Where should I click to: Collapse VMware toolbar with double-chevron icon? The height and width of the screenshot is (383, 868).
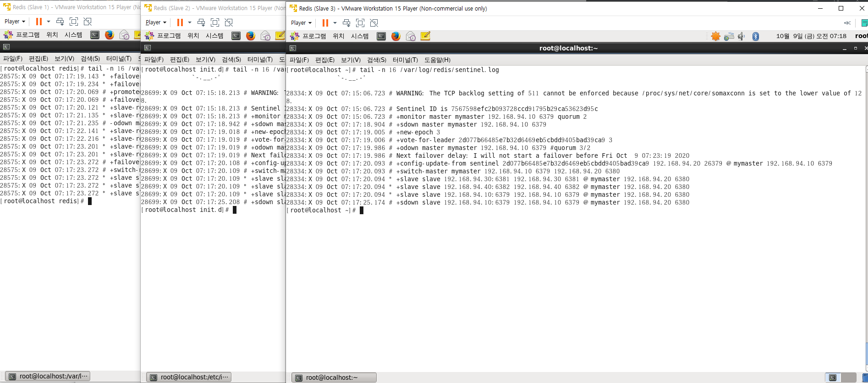pos(847,23)
